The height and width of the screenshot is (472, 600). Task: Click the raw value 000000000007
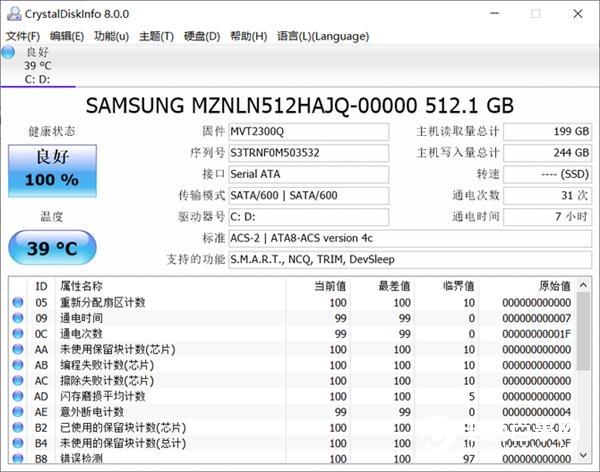[x=536, y=318]
